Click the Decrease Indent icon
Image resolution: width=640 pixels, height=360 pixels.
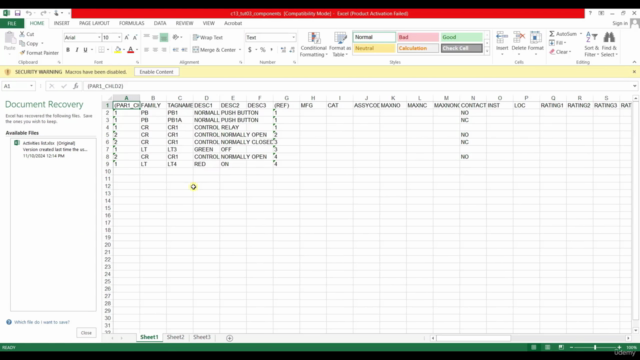point(176,50)
